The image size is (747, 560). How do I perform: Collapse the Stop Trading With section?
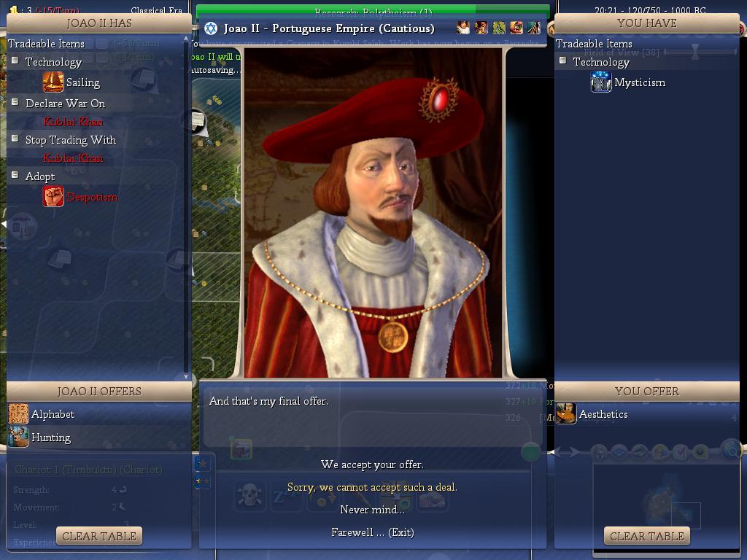[x=15, y=139]
